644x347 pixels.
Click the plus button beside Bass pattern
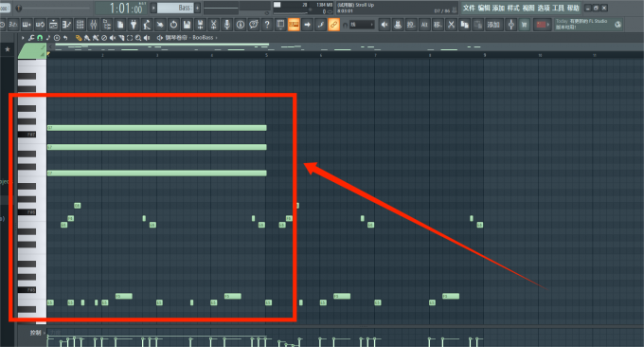pos(197,8)
